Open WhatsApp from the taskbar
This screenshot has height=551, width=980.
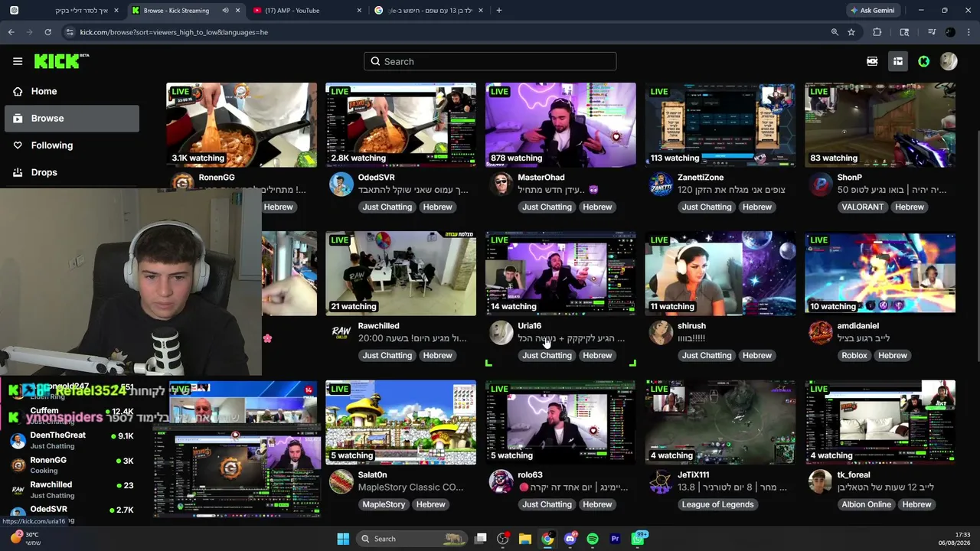point(638,539)
